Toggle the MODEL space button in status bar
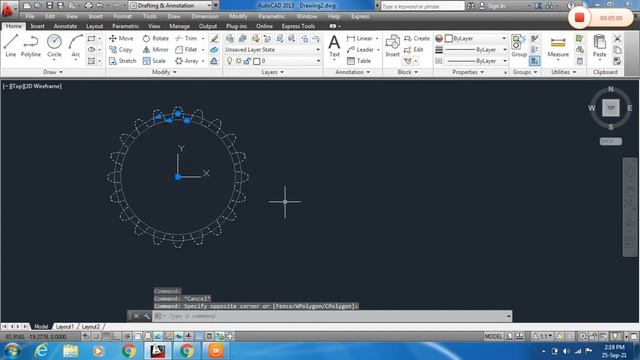Image resolution: width=640 pixels, height=360 pixels. [x=493, y=336]
